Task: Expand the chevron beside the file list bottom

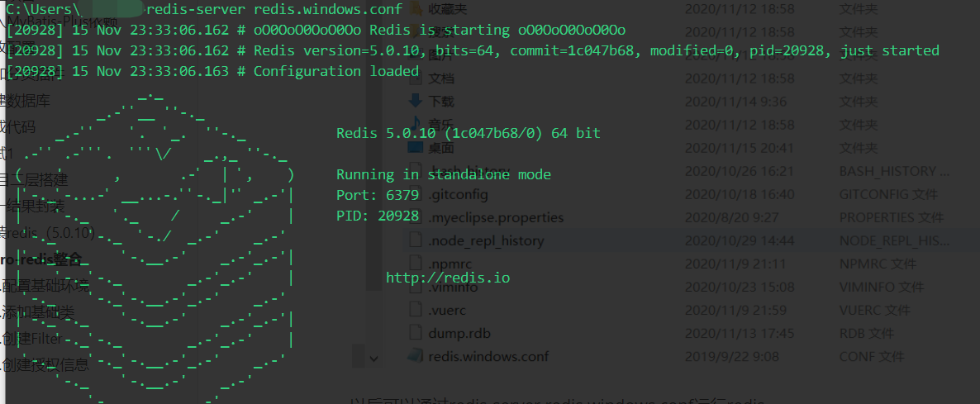Action: tap(373, 358)
